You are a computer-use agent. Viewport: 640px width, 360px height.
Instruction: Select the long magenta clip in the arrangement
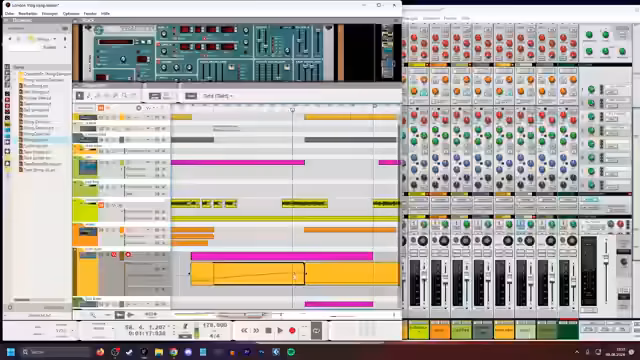[x=282, y=256]
